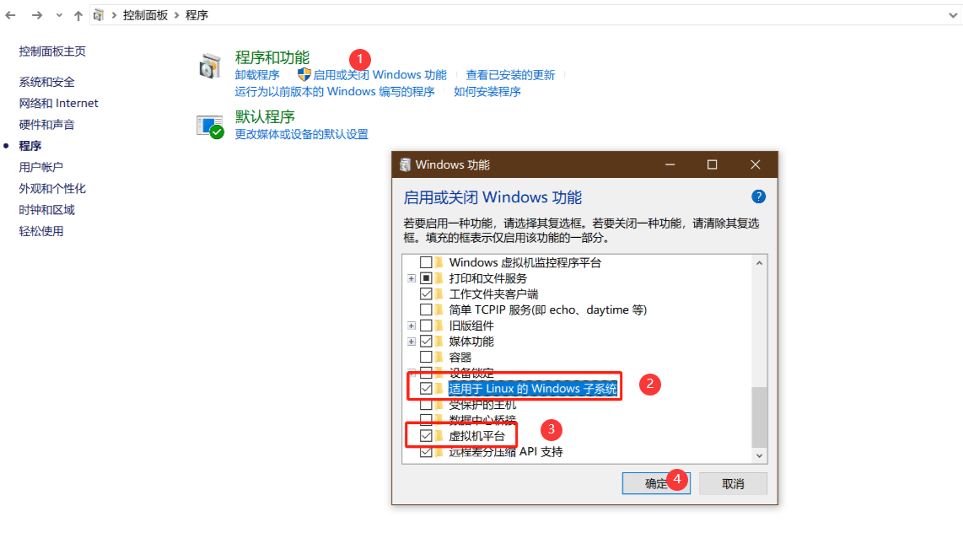This screenshot has width=963, height=560.
Task: Select 程序 breadcrumb in address bar
Action: click(x=196, y=15)
